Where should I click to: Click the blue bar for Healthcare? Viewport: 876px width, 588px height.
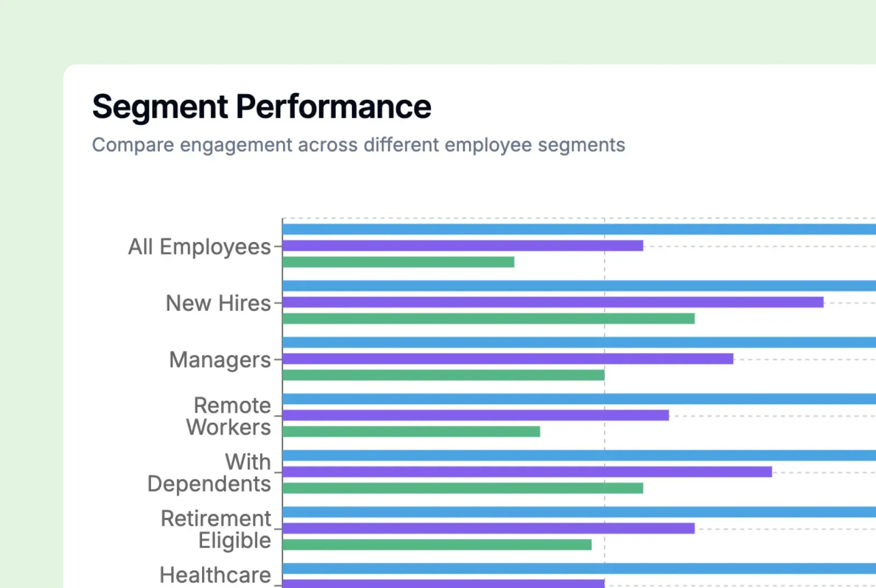579,568
